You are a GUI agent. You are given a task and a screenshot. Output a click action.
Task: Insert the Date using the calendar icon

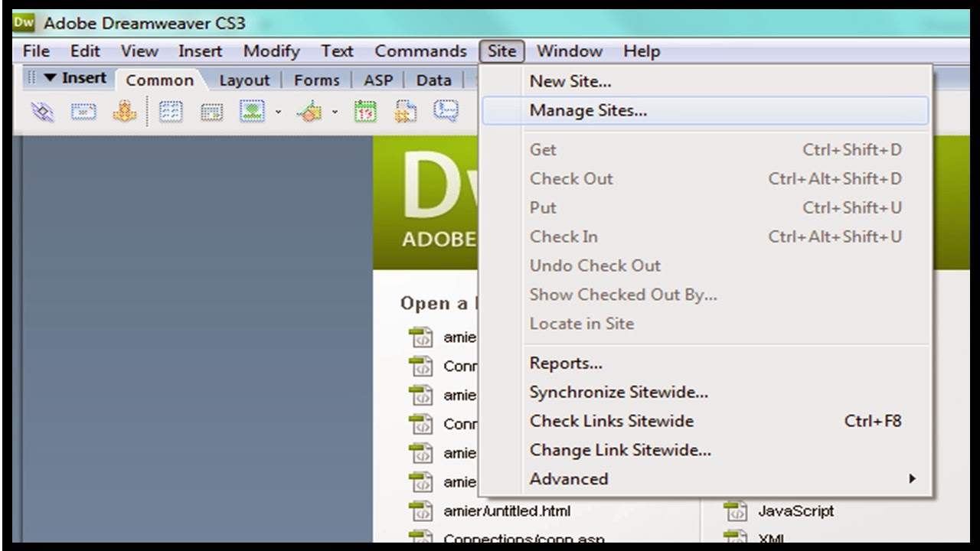[365, 112]
